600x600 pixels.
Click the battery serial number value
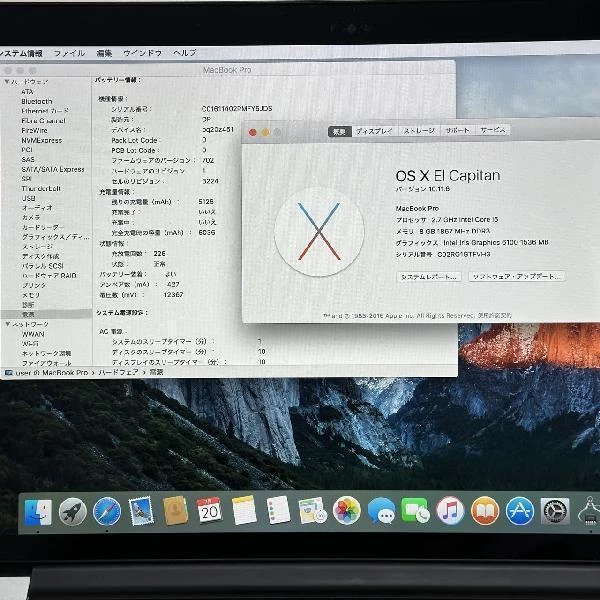(237, 109)
